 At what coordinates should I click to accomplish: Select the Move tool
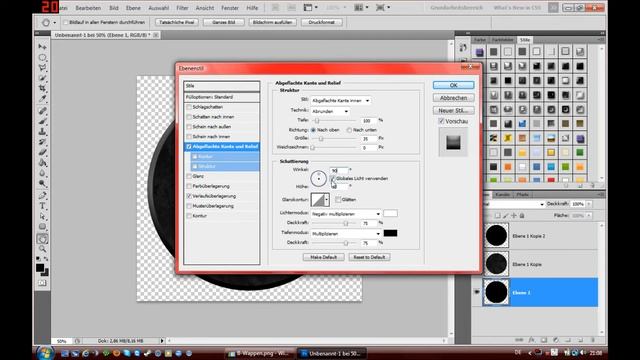point(42,47)
